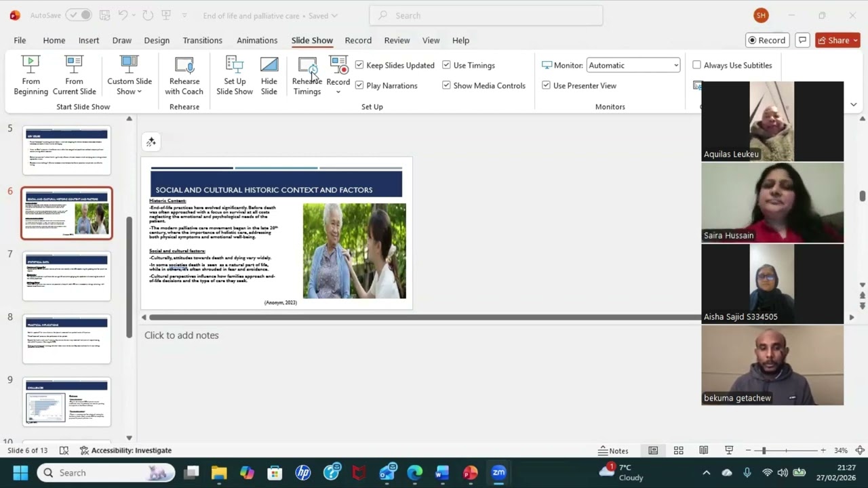Screen dimensions: 868x488
Task: Click the zoom slider handle
Action: (x=764, y=451)
